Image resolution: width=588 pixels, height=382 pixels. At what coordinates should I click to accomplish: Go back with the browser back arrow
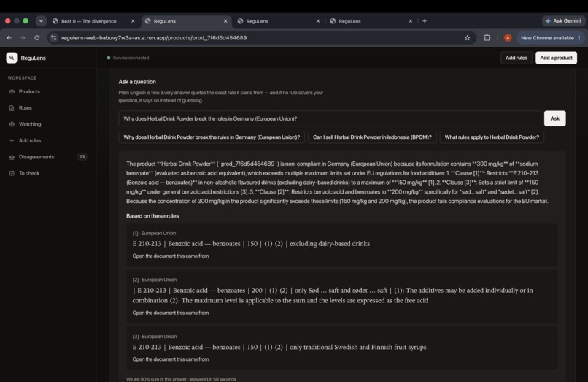pos(9,37)
